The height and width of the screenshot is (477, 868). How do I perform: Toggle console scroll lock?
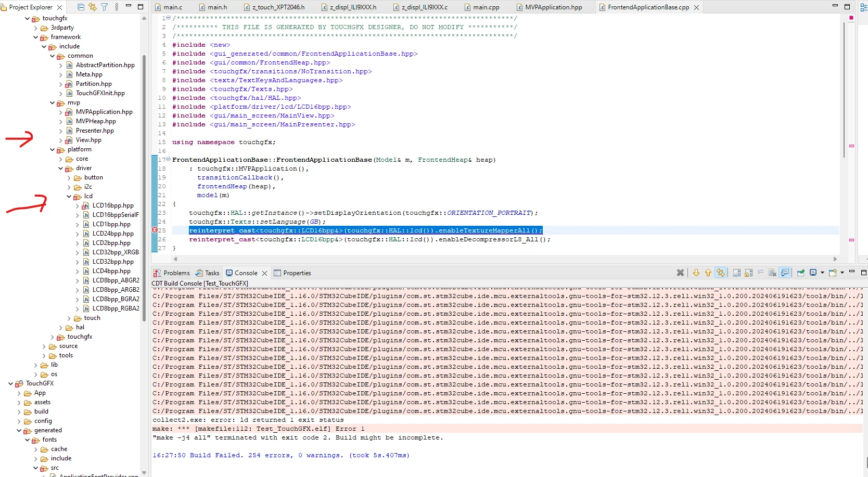[x=749, y=273]
